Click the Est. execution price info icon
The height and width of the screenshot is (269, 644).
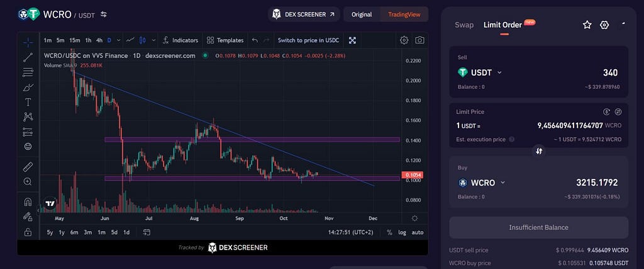[512, 139]
